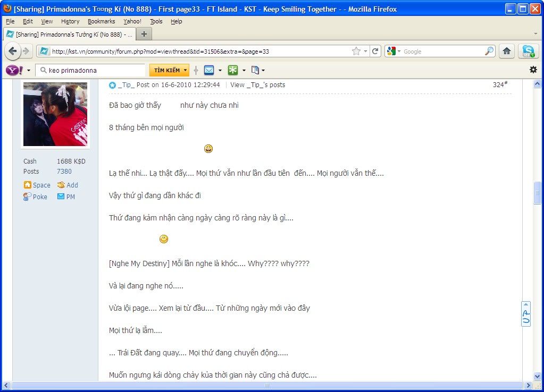The width and height of the screenshot is (544, 392).
Task: Click the Yahoo toolbar bookmarks page icon
Action: [255, 70]
